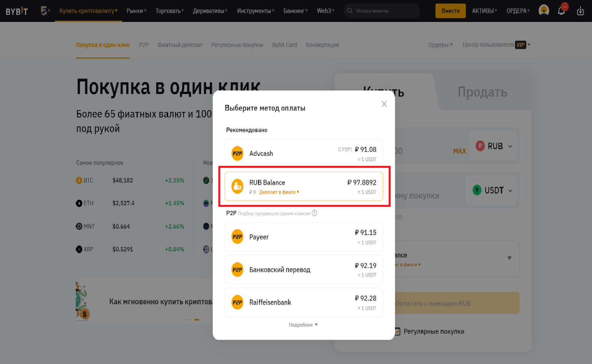The width and height of the screenshot is (592, 364).
Task: Click the app download icon
Action: [580, 11]
